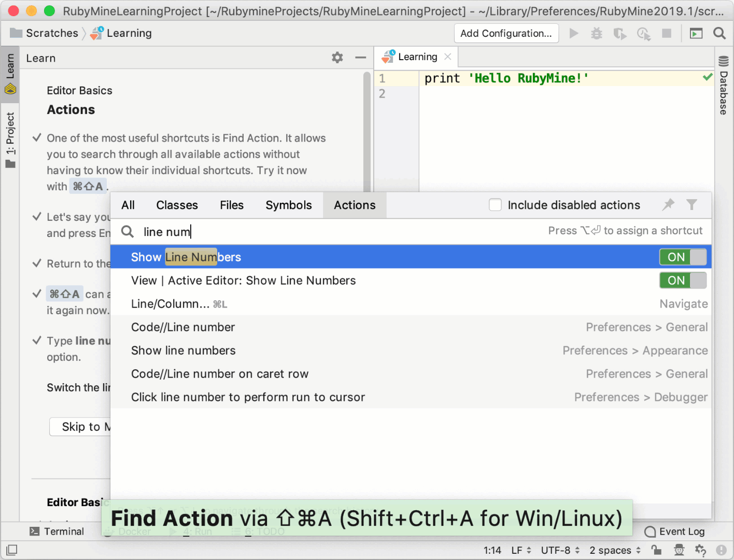Select the Learning editor tab
Screen dimensions: 734x560
417,57
